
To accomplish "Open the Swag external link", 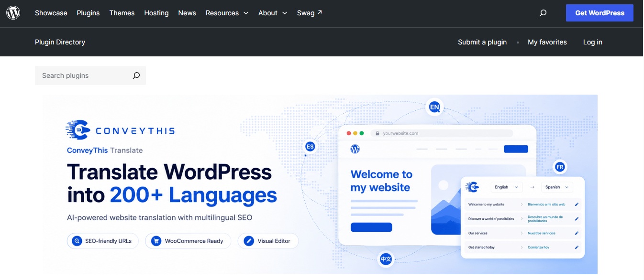I will (310, 13).
